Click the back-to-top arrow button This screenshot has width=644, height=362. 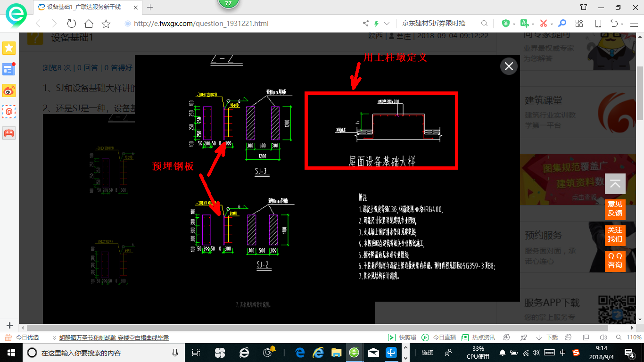[x=615, y=184]
